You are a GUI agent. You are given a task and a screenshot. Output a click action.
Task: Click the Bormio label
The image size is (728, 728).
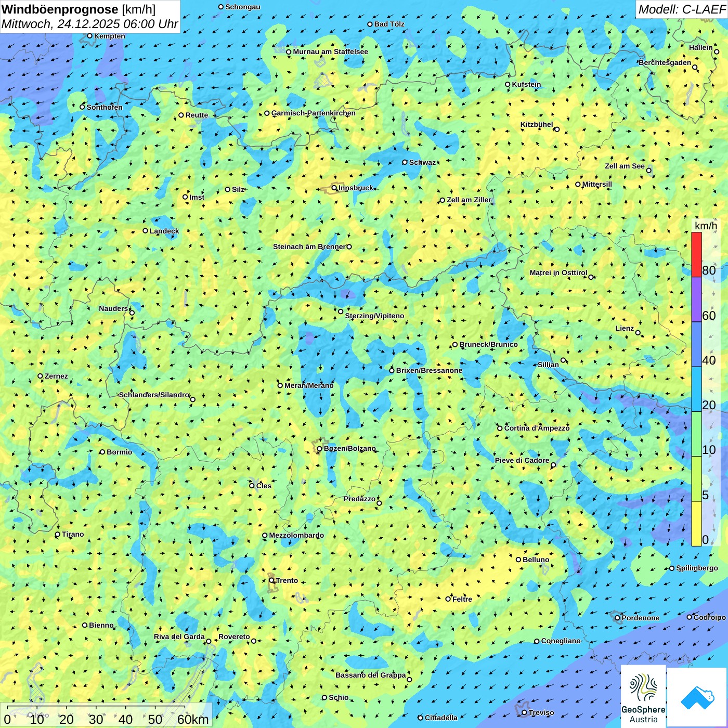pos(119,452)
